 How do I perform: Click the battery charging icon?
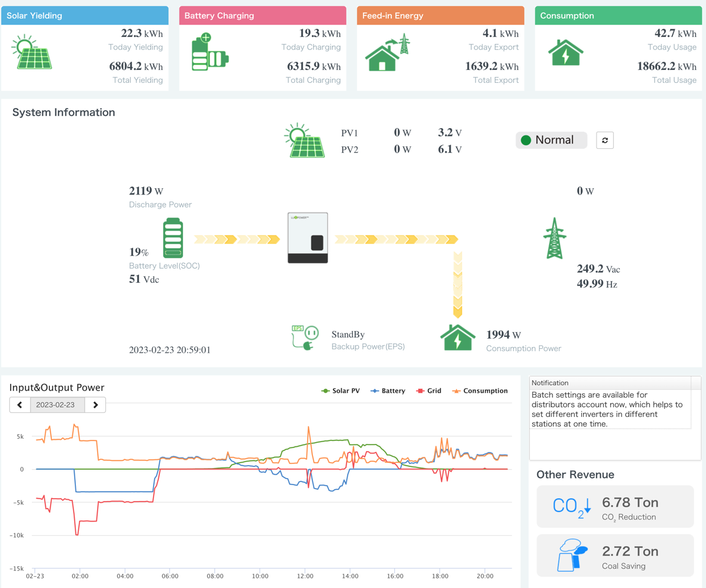point(209,52)
